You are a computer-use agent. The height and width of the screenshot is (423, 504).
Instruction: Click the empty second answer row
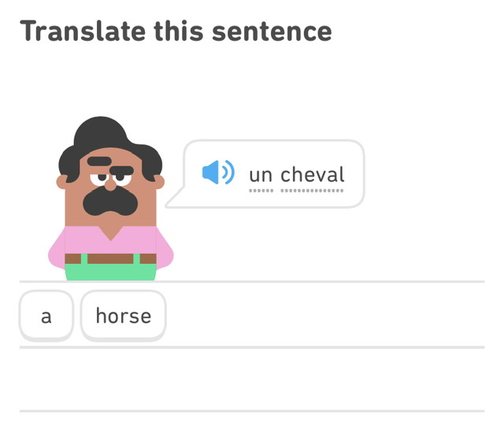[x=252, y=379]
